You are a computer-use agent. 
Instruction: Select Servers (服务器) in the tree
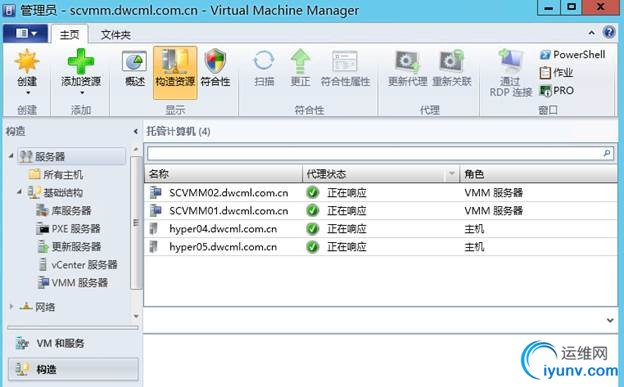[x=50, y=156]
